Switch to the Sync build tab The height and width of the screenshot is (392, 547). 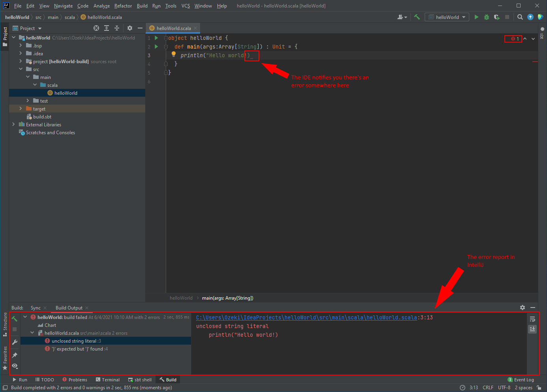tap(36, 308)
